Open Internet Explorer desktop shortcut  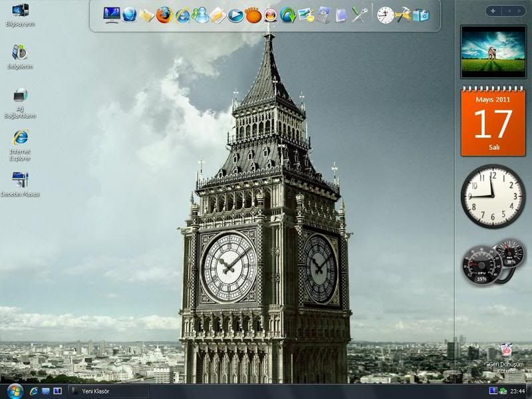point(20,139)
